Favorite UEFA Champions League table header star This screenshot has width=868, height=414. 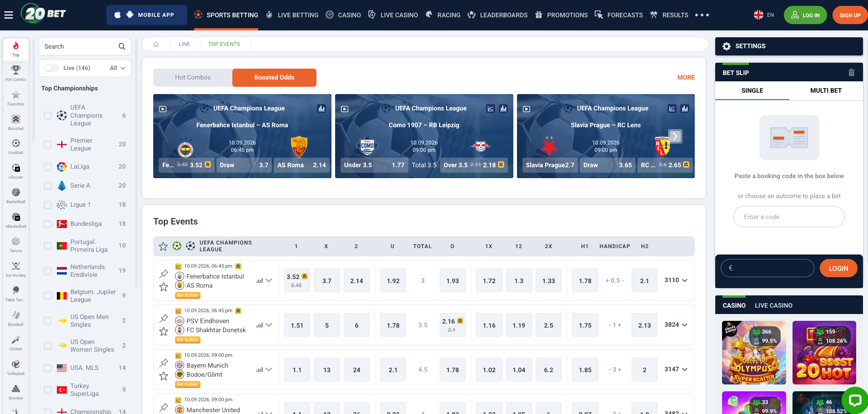click(163, 246)
